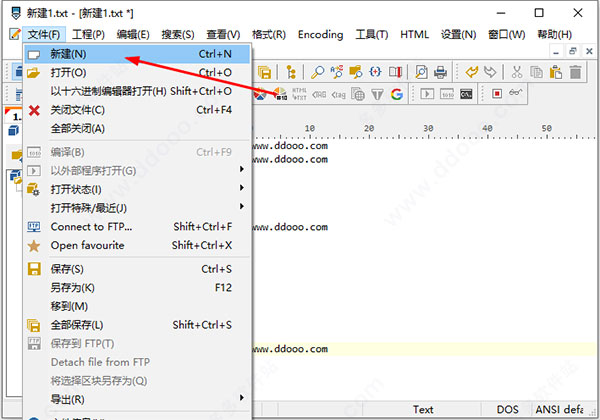Open the 窗口(W) menu
600x420 pixels.
click(x=506, y=34)
